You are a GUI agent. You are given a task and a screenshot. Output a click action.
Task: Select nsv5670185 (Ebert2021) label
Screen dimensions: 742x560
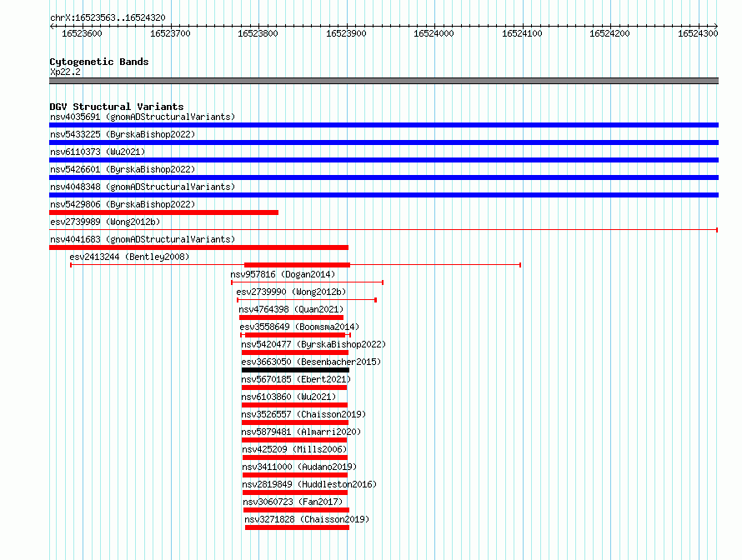point(296,379)
